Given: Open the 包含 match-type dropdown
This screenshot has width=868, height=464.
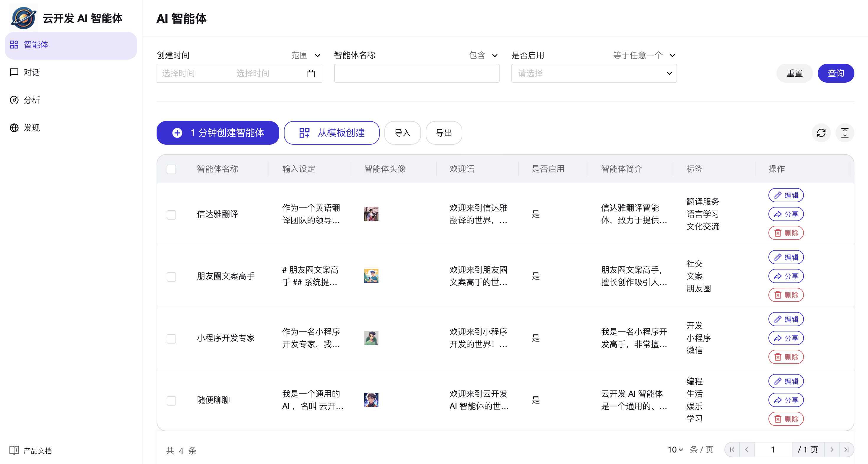Looking at the screenshot, I should (x=483, y=55).
